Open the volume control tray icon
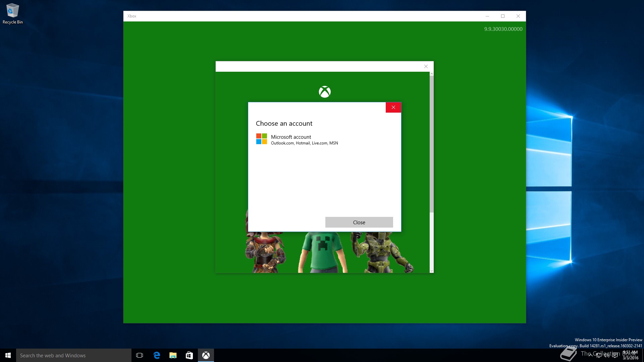The image size is (644, 362). click(x=606, y=355)
